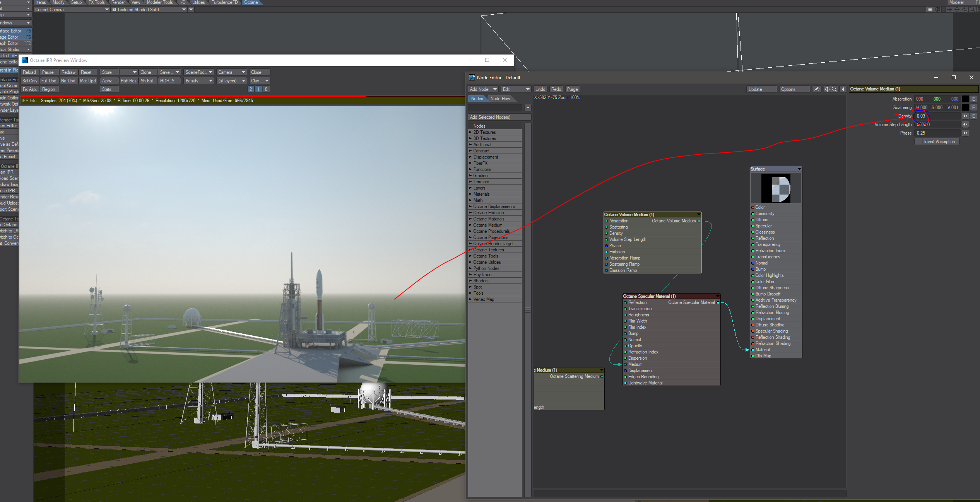Click the Absorption black color swatch
The height and width of the screenshot is (502, 980).
[965, 99]
